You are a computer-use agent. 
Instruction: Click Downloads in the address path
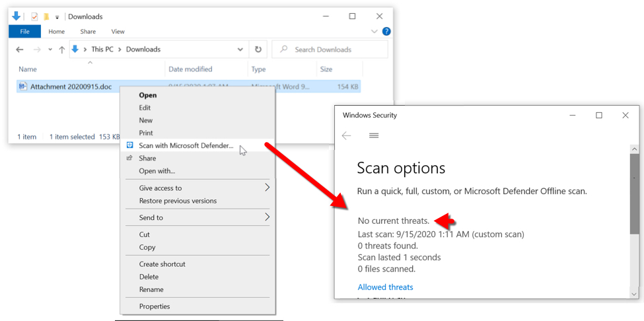143,50
